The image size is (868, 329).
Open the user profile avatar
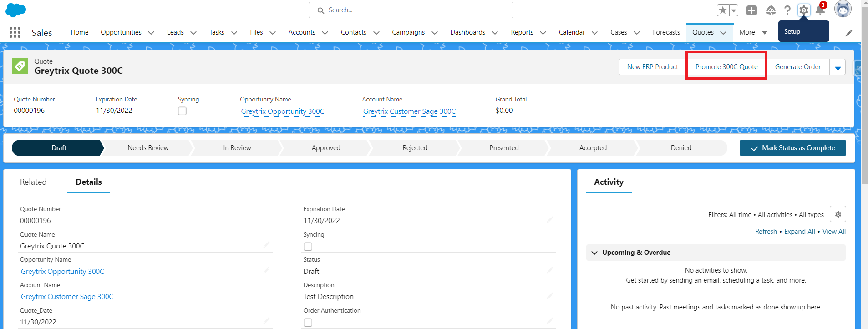tap(843, 9)
